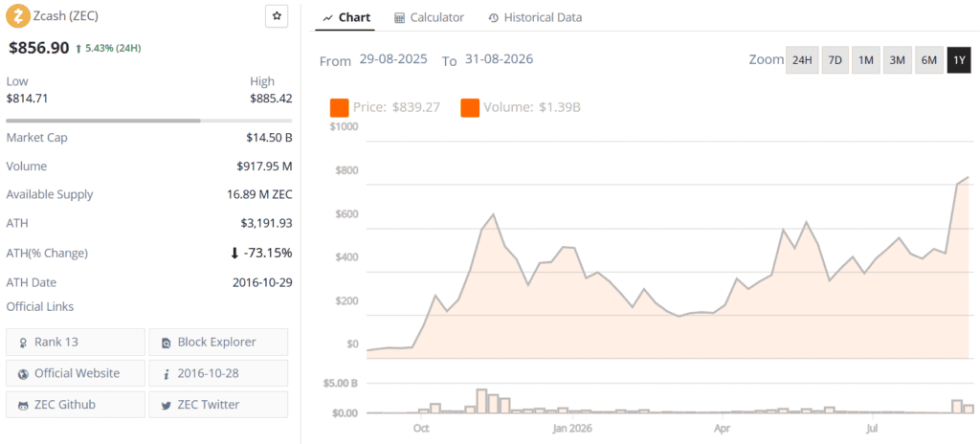Image resolution: width=980 pixels, height=444 pixels.
Task: Click the Low value $814.71
Action: click(x=27, y=99)
